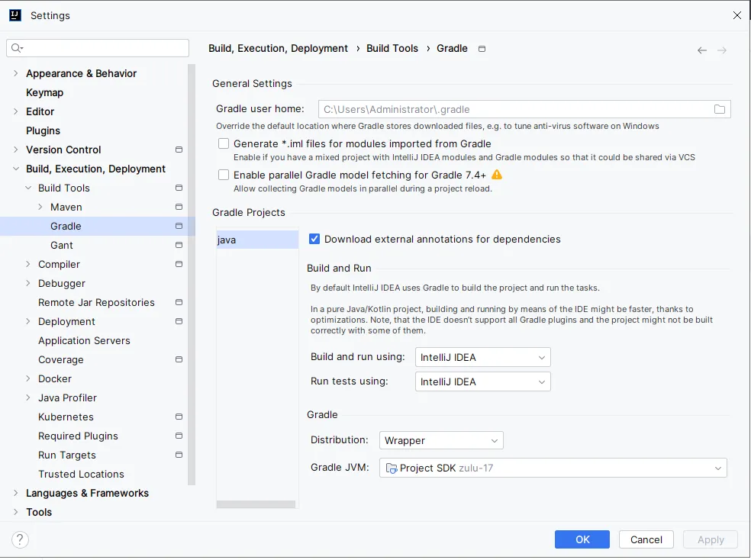This screenshot has width=751, height=560.
Task: Go forward with the right arrow
Action: [722, 50]
